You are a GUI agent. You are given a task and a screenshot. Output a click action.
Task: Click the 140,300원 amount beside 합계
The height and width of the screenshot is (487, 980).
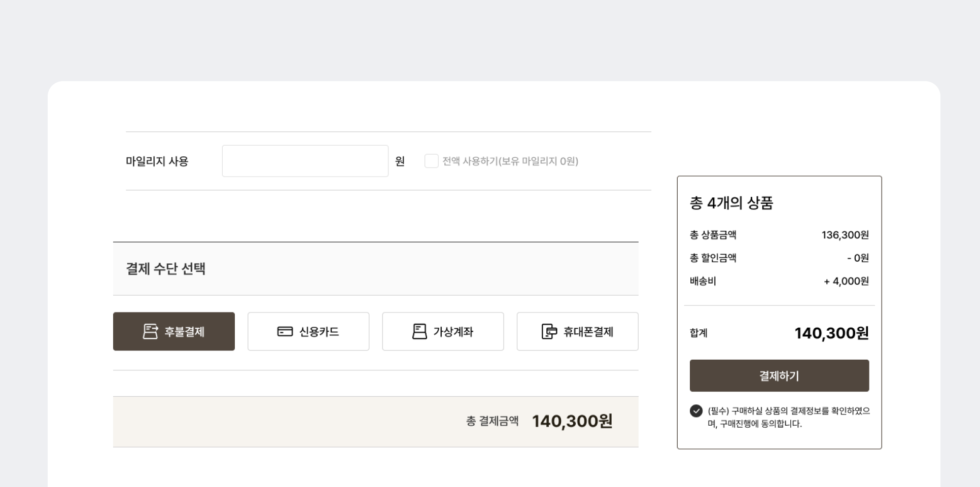point(831,333)
